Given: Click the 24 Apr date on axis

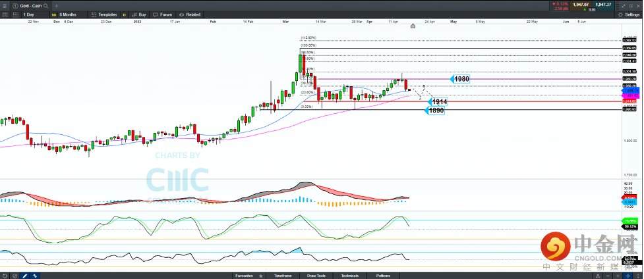Looking at the screenshot, I should coord(430,21).
